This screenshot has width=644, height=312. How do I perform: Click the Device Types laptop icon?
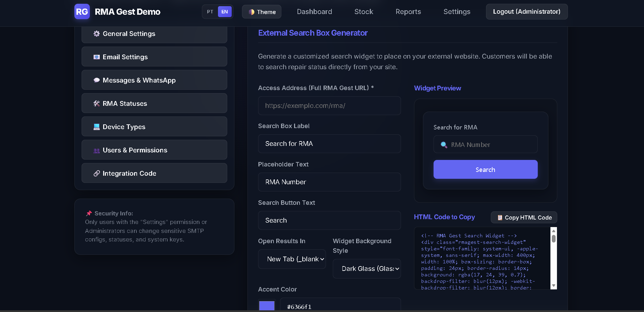(x=97, y=127)
